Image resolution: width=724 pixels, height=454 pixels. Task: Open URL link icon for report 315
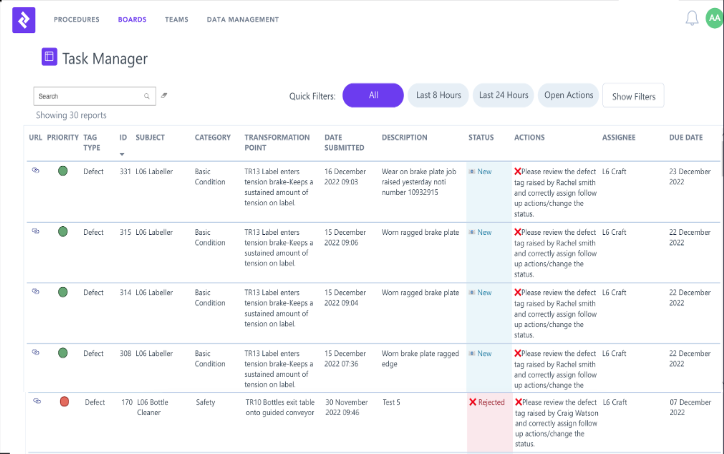pyautogui.click(x=35, y=231)
